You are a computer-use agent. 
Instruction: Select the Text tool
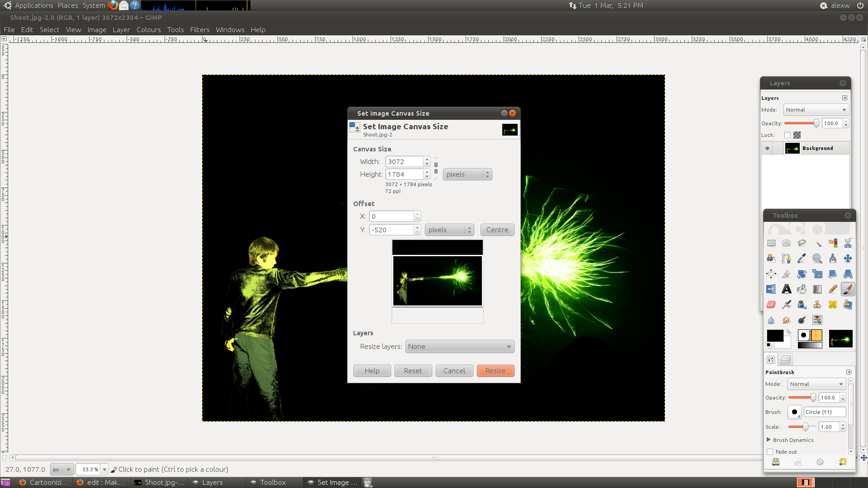tap(787, 289)
